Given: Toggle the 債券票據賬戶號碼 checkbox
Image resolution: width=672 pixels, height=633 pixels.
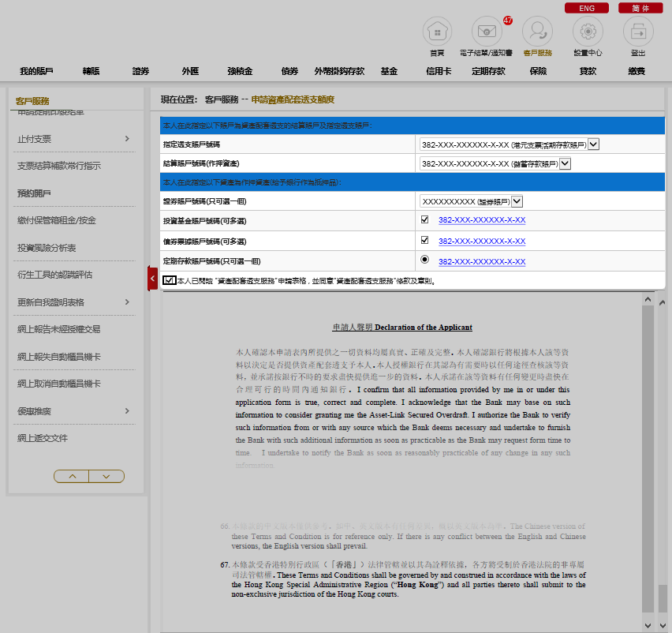Looking at the screenshot, I should (x=424, y=240).
